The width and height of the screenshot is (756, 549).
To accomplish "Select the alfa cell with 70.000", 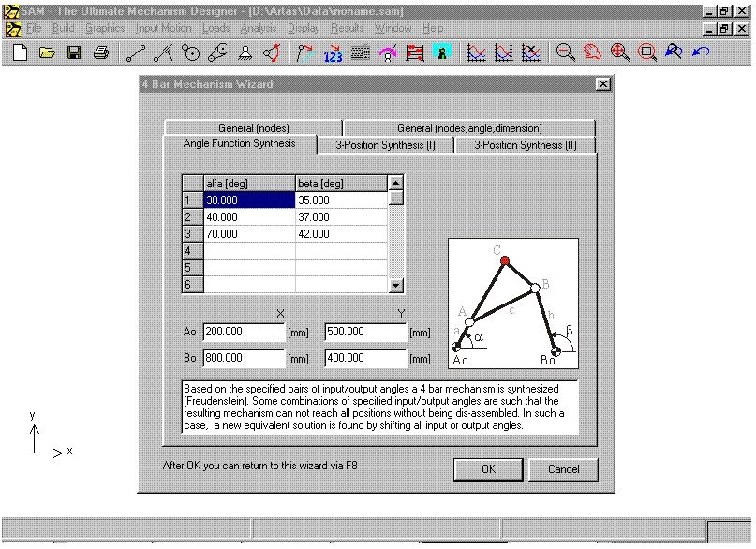I will pyautogui.click(x=249, y=234).
